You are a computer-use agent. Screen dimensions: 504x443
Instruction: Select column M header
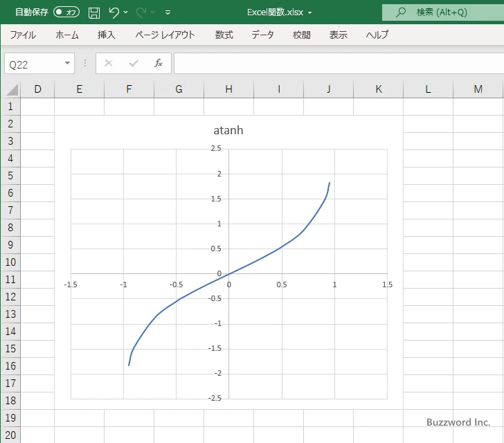pyautogui.click(x=478, y=89)
